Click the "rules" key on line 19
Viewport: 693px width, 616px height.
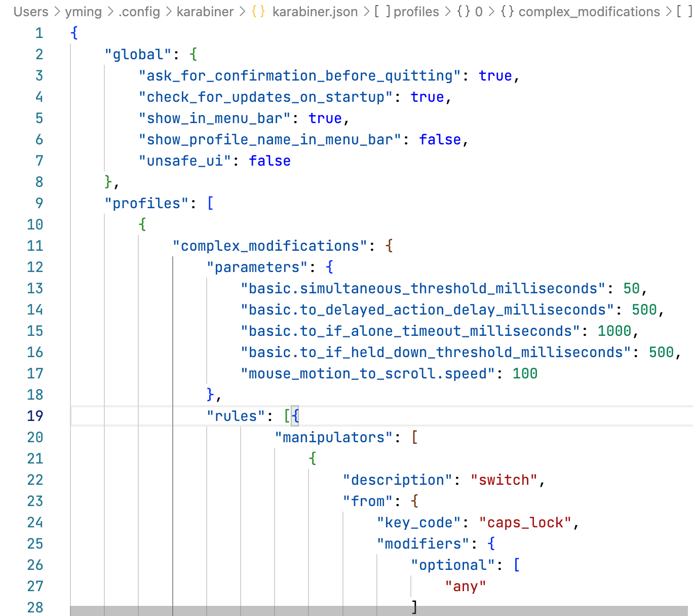(x=236, y=416)
